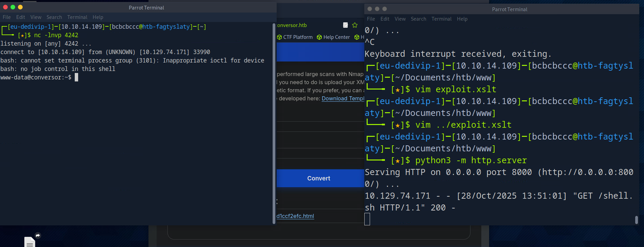644x247 pixels.
Task: Click the GET /shell.sh log line
Action: coord(499,202)
